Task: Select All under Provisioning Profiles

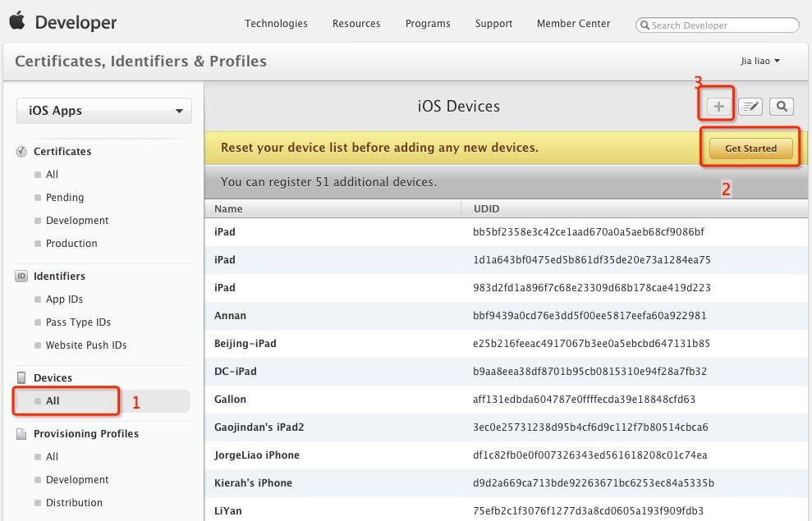Action: tap(52, 457)
